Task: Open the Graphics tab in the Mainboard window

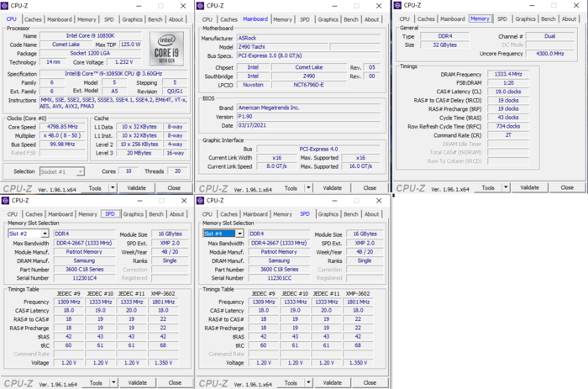Action: point(328,19)
